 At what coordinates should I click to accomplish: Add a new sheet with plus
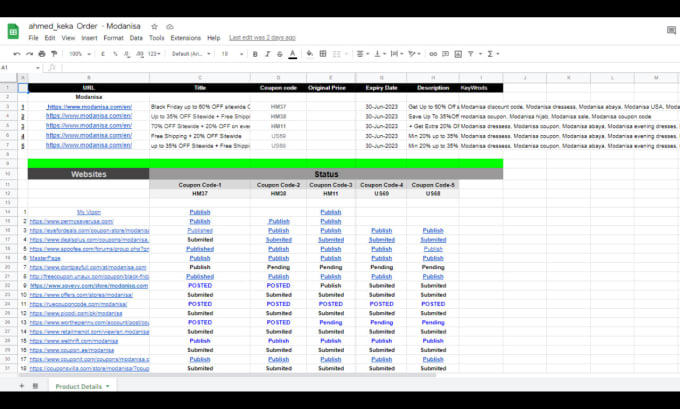(22, 386)
